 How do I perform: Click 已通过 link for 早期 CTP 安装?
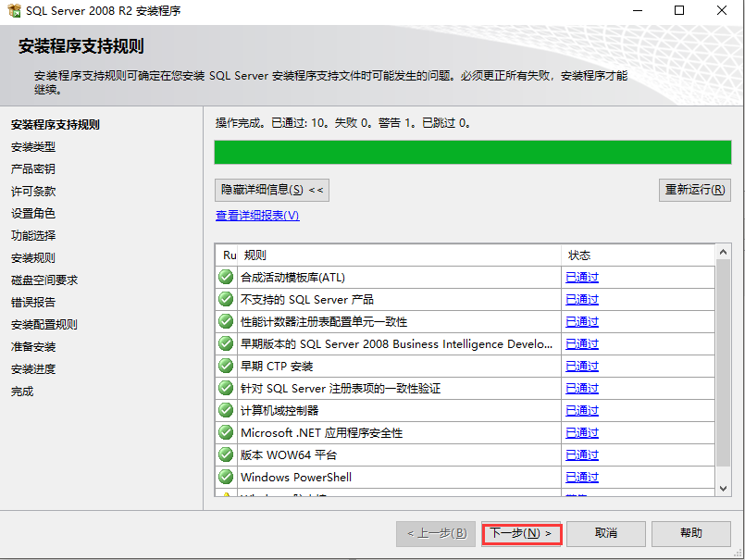581,366
